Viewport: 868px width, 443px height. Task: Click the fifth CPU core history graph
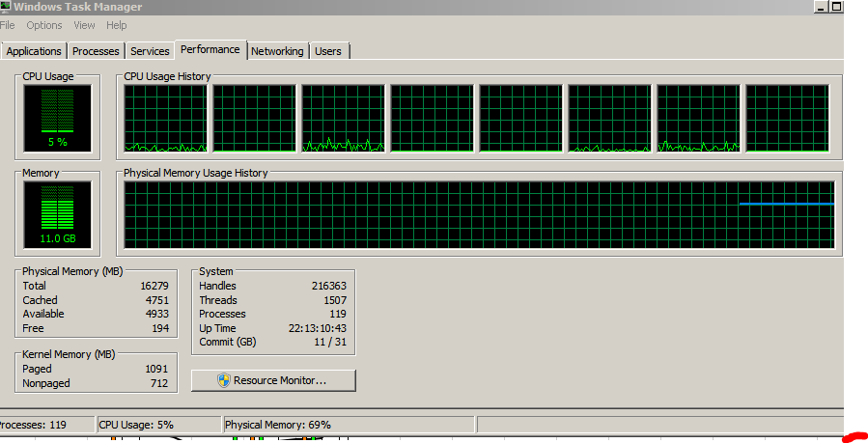tap(521, 119)
